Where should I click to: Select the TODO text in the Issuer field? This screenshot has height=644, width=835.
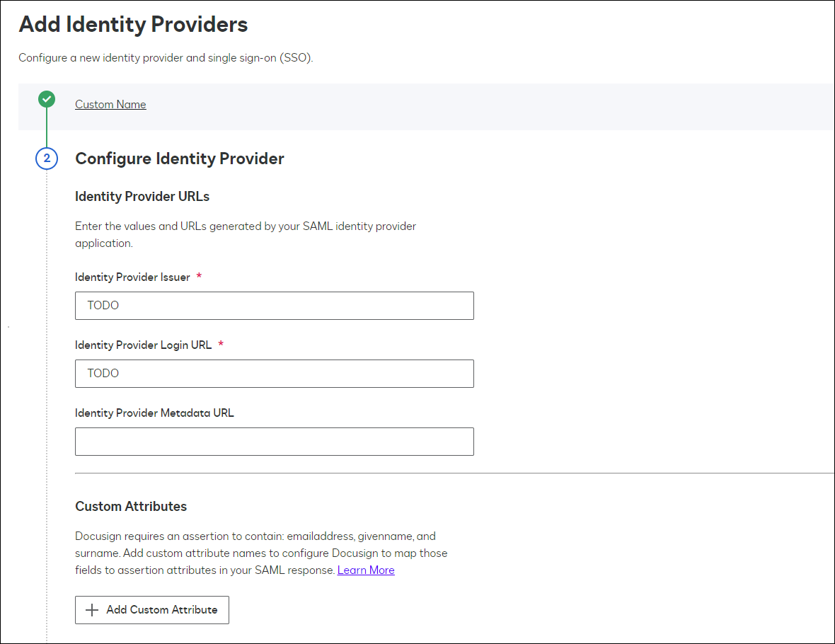(103, 305)
